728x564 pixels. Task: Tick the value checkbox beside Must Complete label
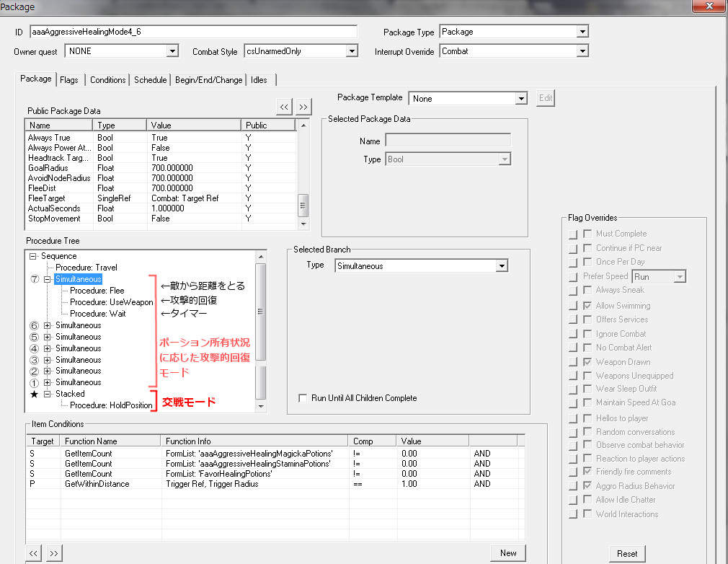tap(587, 234)
